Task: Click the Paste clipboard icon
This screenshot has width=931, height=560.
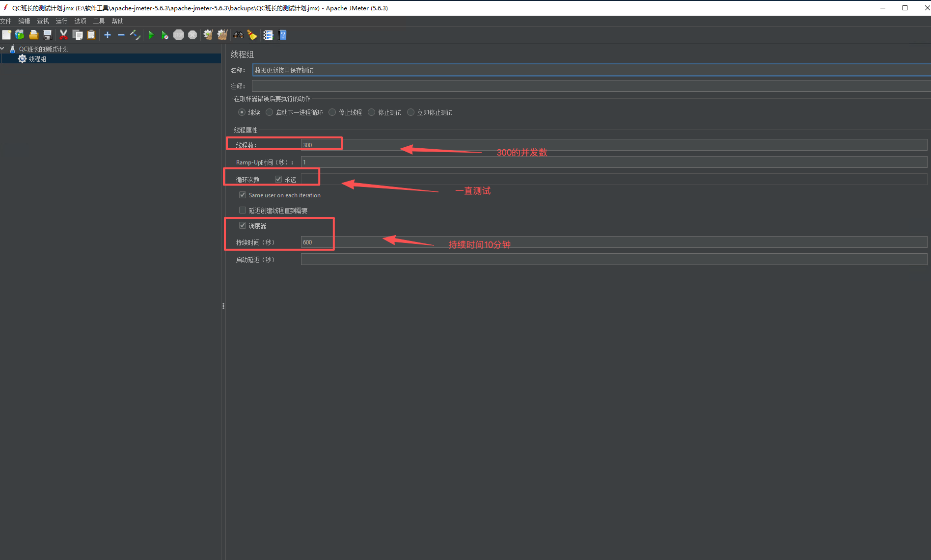Action: (91, 35)
